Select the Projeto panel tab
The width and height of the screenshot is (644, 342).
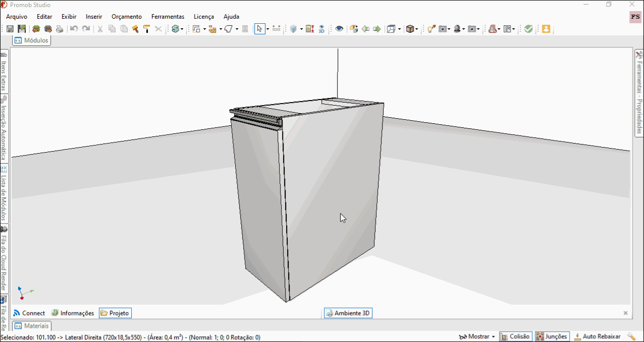115,313
